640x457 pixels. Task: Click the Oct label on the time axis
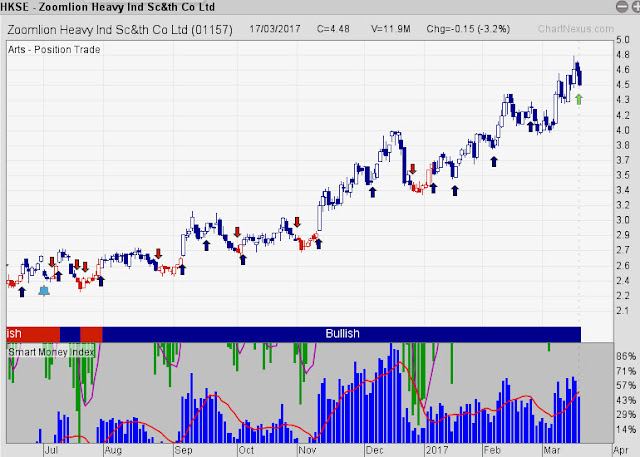click(246, 450)
